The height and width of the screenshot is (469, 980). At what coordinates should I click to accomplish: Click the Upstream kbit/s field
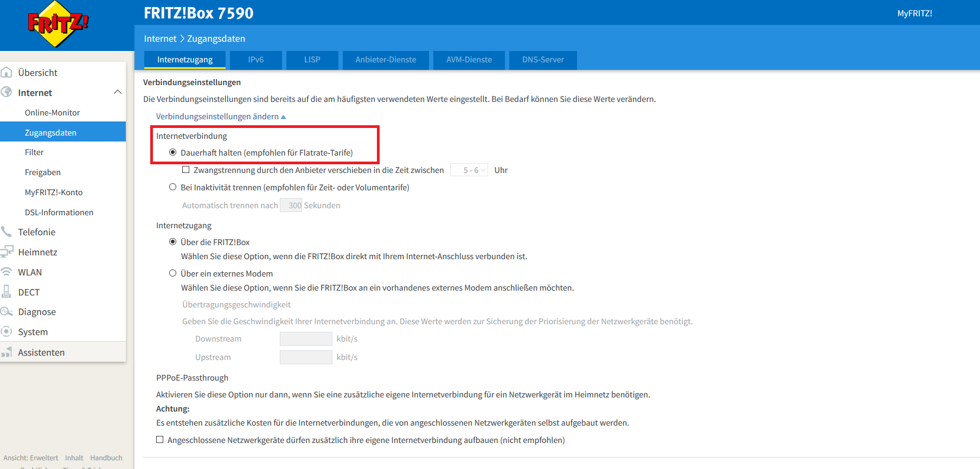pos(306,357)
